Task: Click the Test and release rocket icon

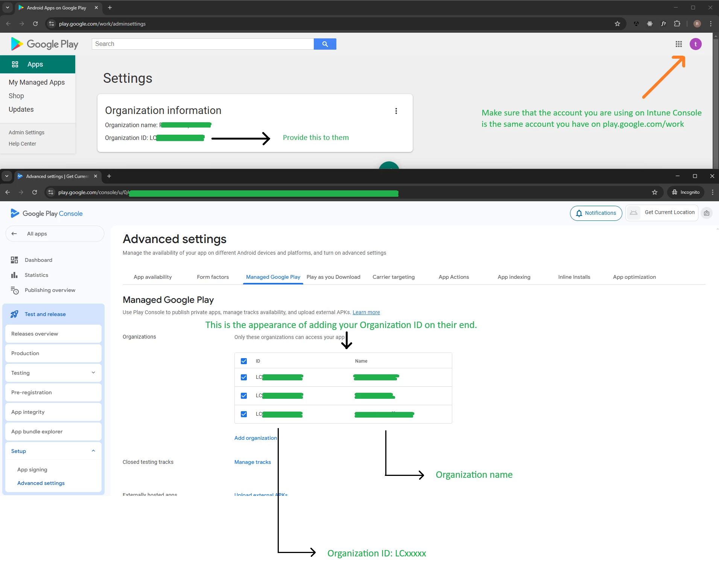Action: click(x=14, y=314)
